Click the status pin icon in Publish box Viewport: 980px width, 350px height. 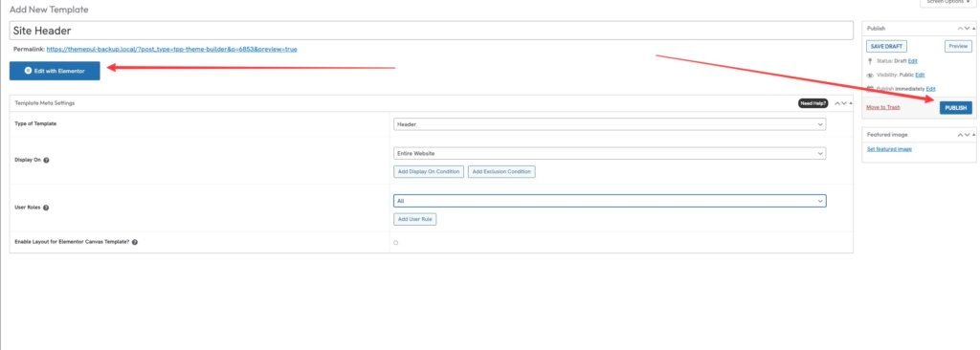870,61
